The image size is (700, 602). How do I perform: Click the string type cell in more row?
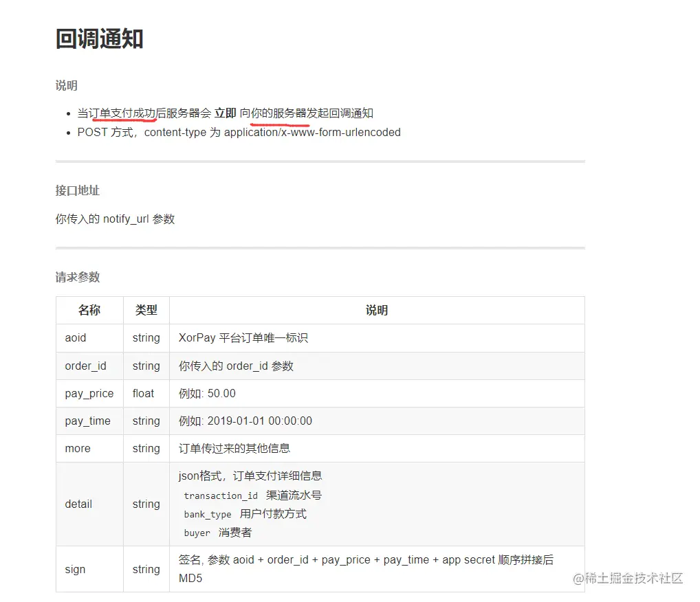146,449
